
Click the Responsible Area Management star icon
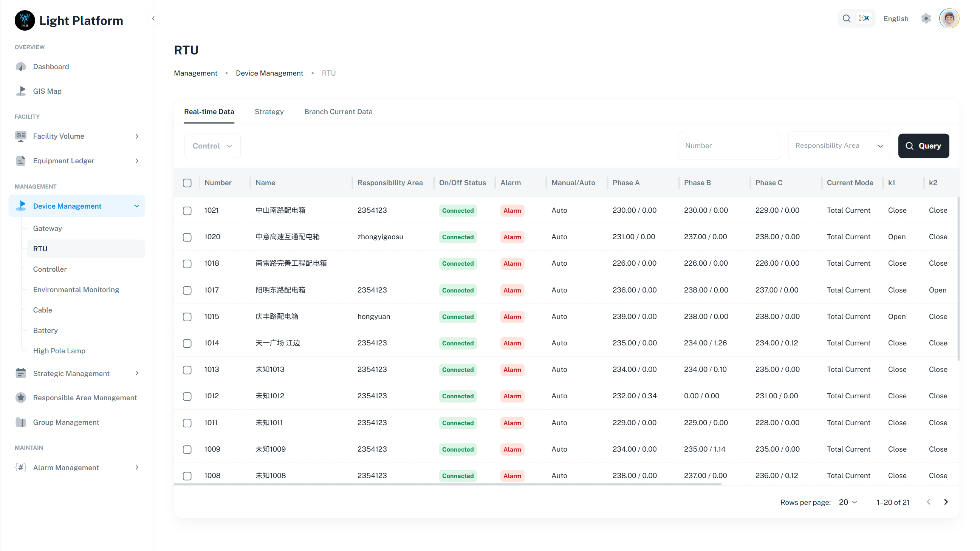point(20,397)
